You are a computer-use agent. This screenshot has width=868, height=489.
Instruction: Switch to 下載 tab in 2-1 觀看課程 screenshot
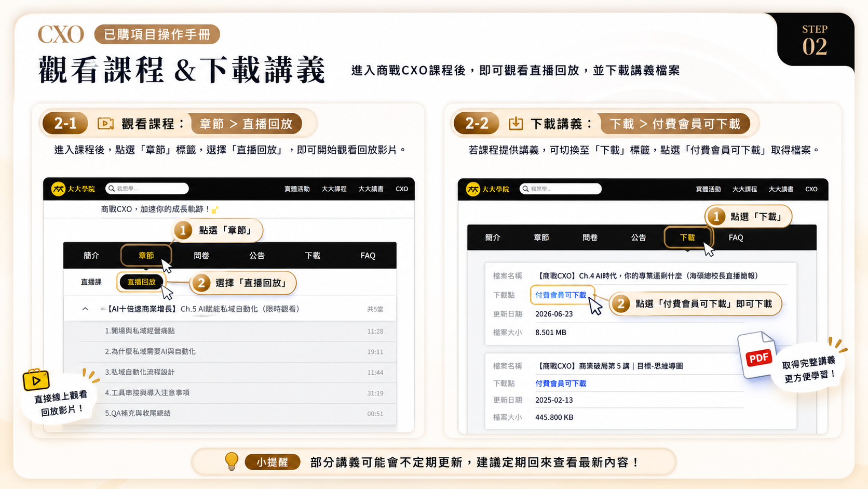tap(313, 256)
